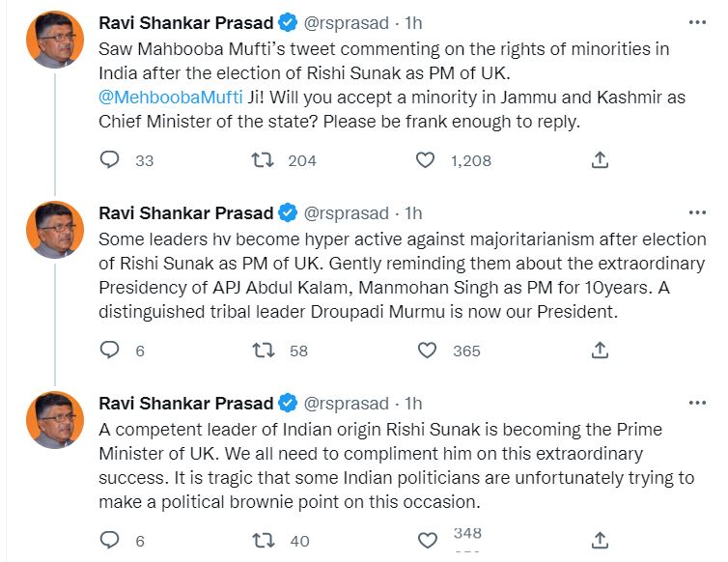
Task: Like the tweet with 1,208 likes
Action: [x=425, y=160]
